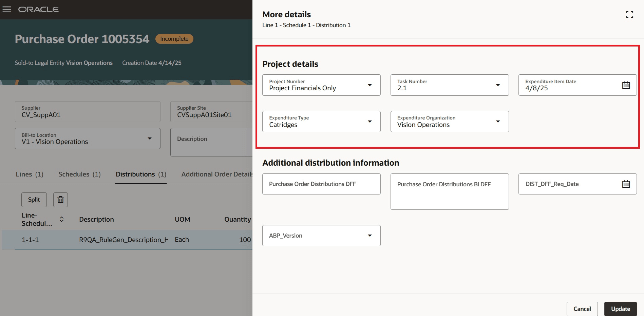
Task: Click the Sold-to Legal Entity Vision Operations text
Action: (63, 63)
